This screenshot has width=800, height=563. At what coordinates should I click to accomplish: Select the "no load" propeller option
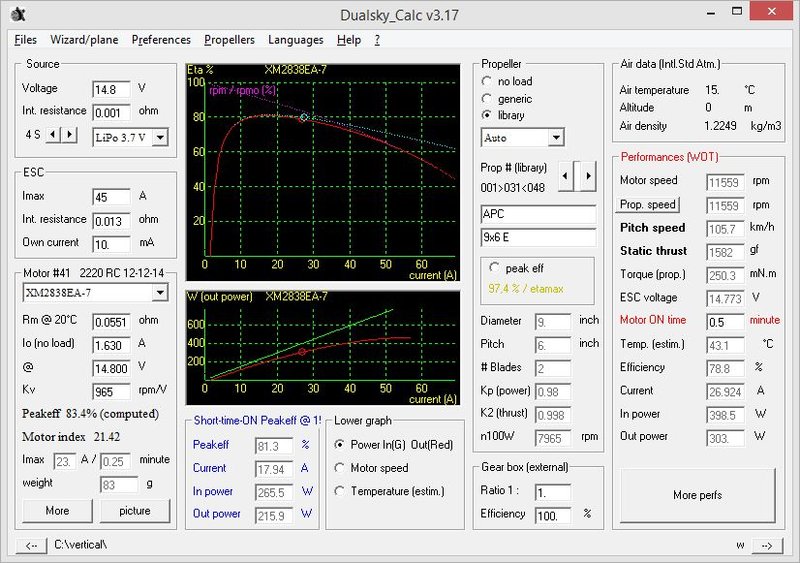tap(487, 81)
